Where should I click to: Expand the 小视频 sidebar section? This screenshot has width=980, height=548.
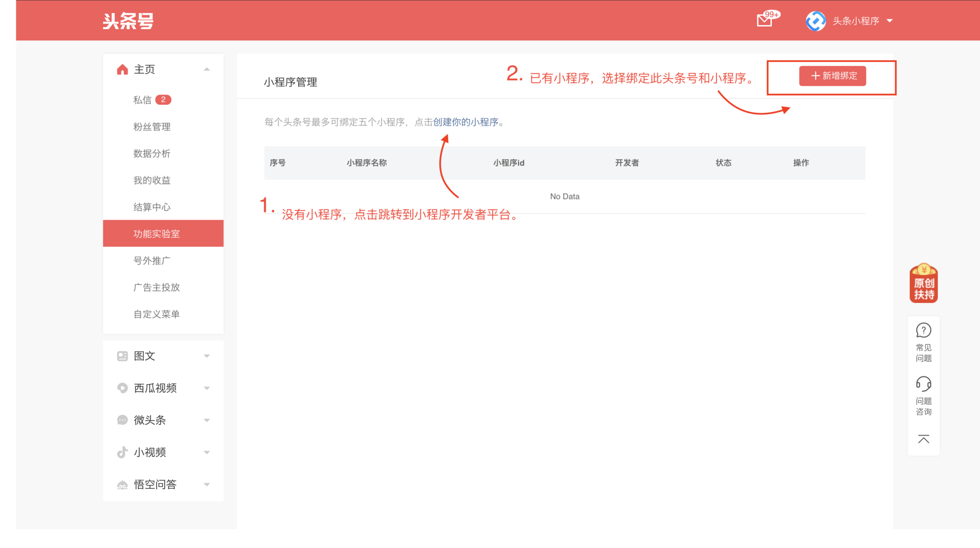pyautogui.click(x=207, y=452)
